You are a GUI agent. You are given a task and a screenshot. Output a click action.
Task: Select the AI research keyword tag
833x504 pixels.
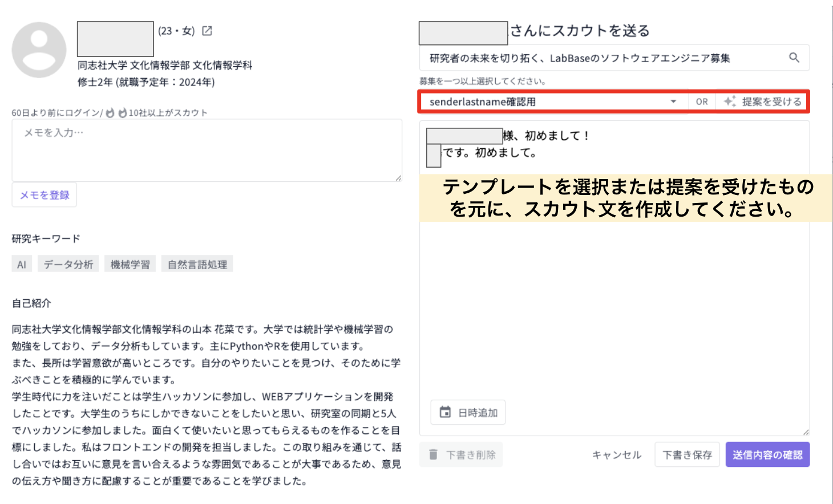pos(21,263)
